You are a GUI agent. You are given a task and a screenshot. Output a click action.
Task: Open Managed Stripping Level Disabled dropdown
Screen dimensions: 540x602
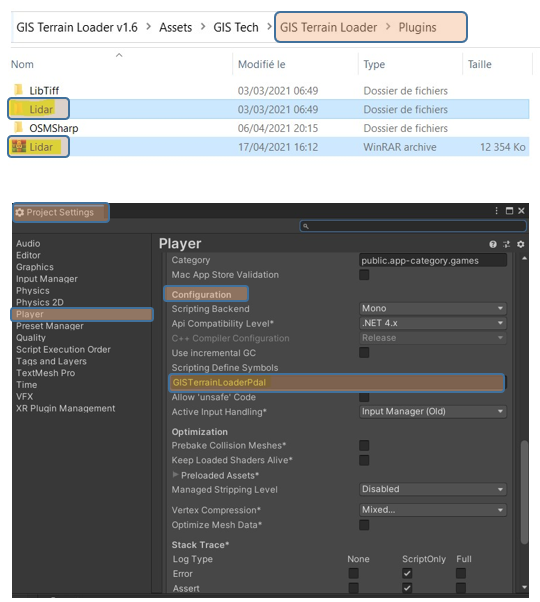pyautogui.click(x=433, y=489)
